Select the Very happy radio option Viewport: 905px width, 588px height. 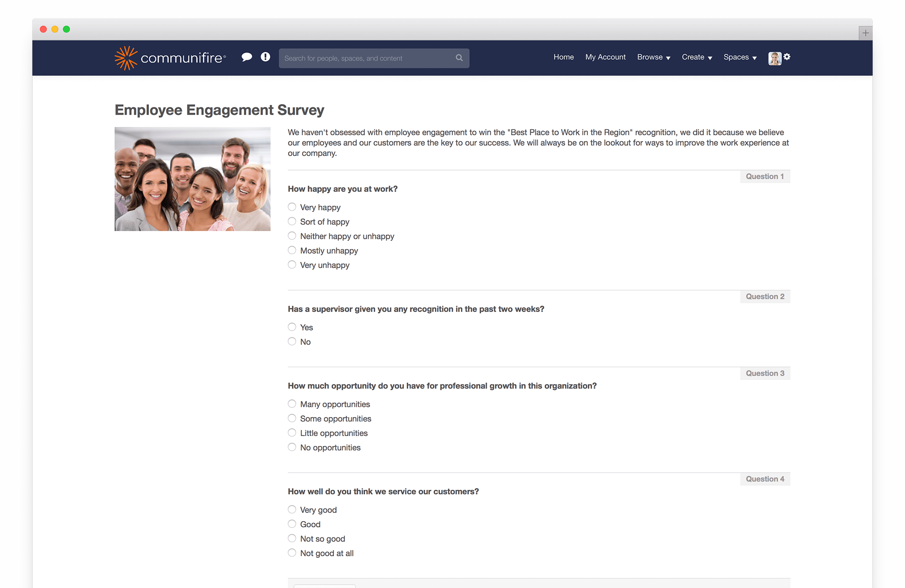click(x=292, y=207)
